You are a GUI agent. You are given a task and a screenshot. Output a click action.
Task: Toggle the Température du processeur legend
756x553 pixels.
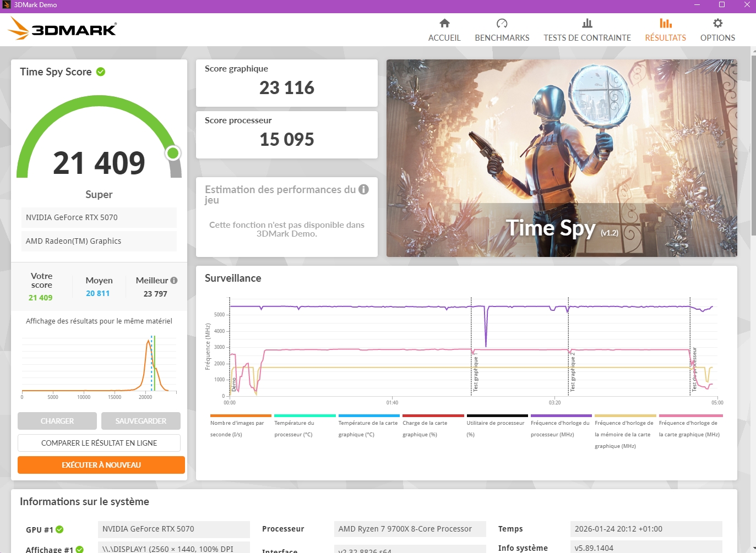(x=304, y=428)
